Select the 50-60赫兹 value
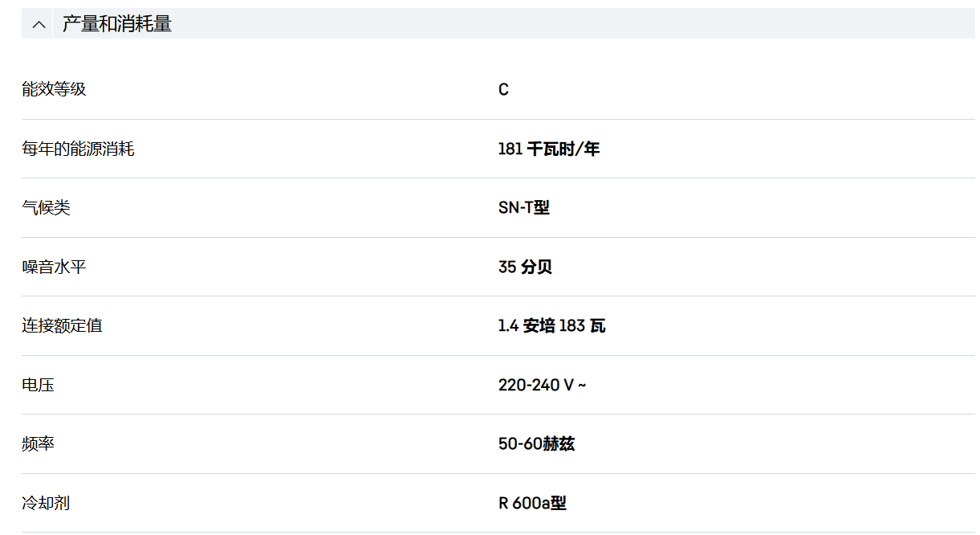 [536, 443]
